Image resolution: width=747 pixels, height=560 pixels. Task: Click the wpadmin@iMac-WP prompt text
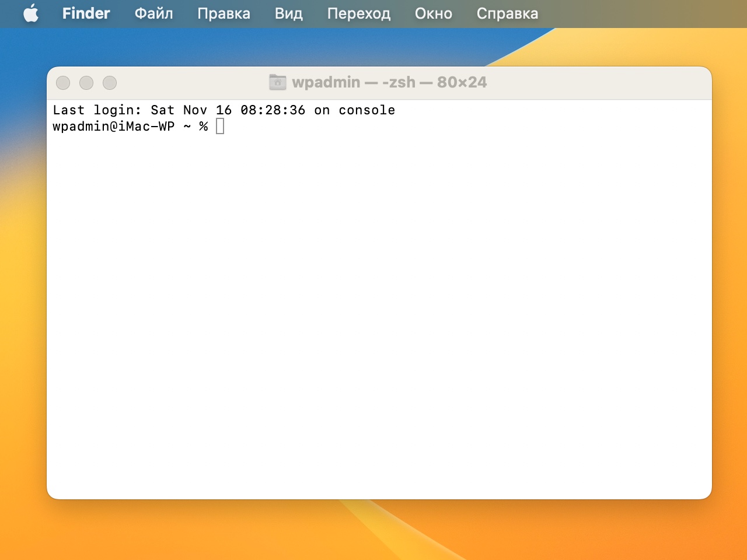pos(114,126)
